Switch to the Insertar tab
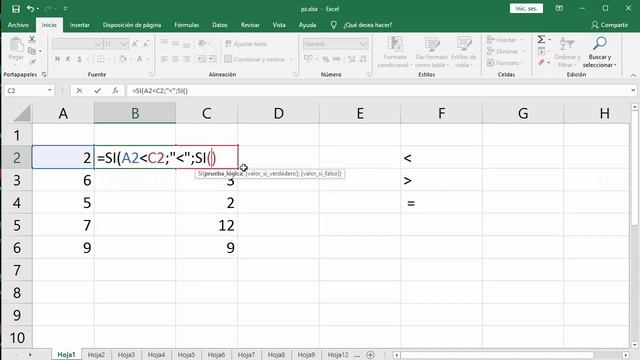 pyautogui.click(x=80, y=25)
